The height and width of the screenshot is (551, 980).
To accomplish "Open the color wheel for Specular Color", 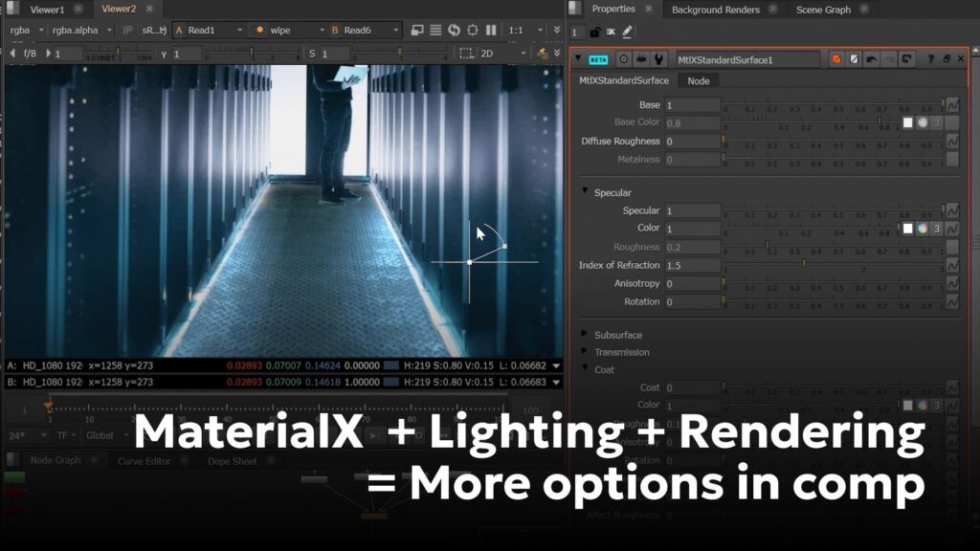I will click(923, 229).
